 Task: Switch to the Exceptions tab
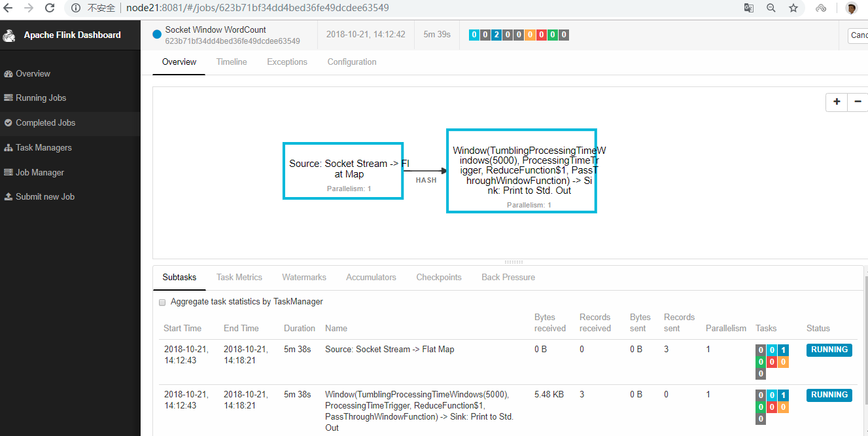coord(286,62)
